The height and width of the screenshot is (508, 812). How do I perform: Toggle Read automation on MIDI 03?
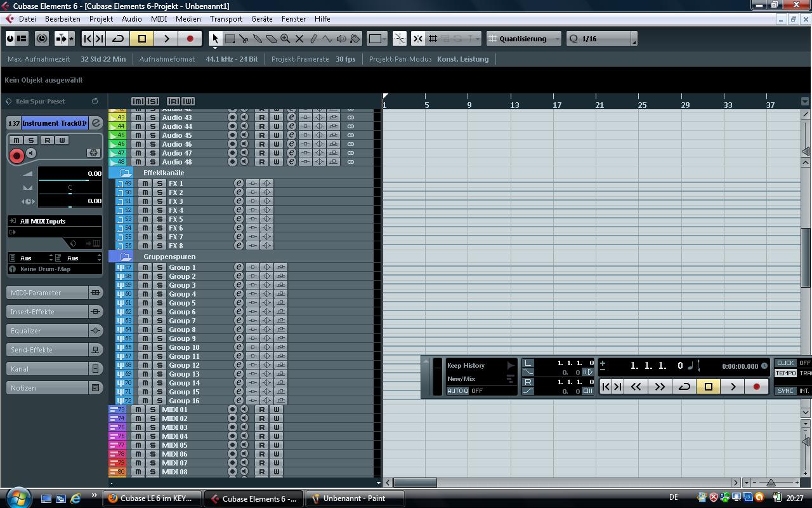coord(261,427)
